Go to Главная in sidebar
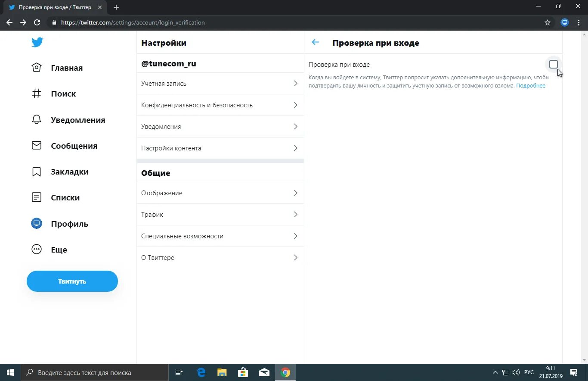Screen dimensions: 588x381 tap(67, 68)
